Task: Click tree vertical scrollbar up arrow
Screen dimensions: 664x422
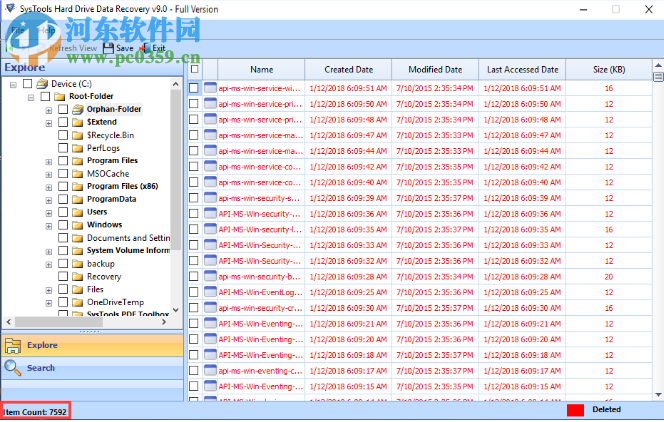Action: coord(176,84)
